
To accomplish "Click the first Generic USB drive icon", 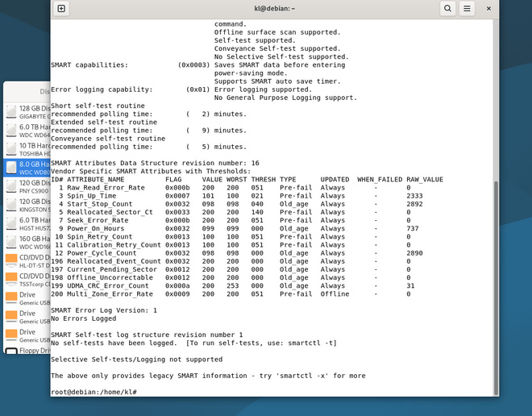I will pyautogui.click(x=11, y=298).
